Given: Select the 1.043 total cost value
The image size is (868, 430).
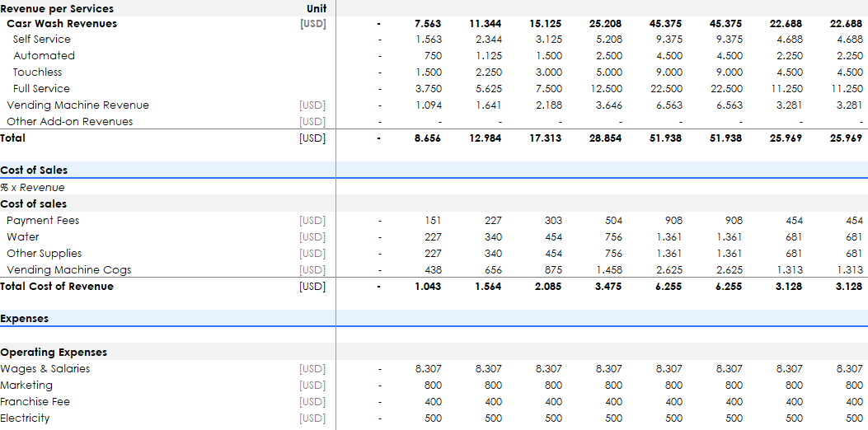Looking at the screenshot, I should [427, 287].
